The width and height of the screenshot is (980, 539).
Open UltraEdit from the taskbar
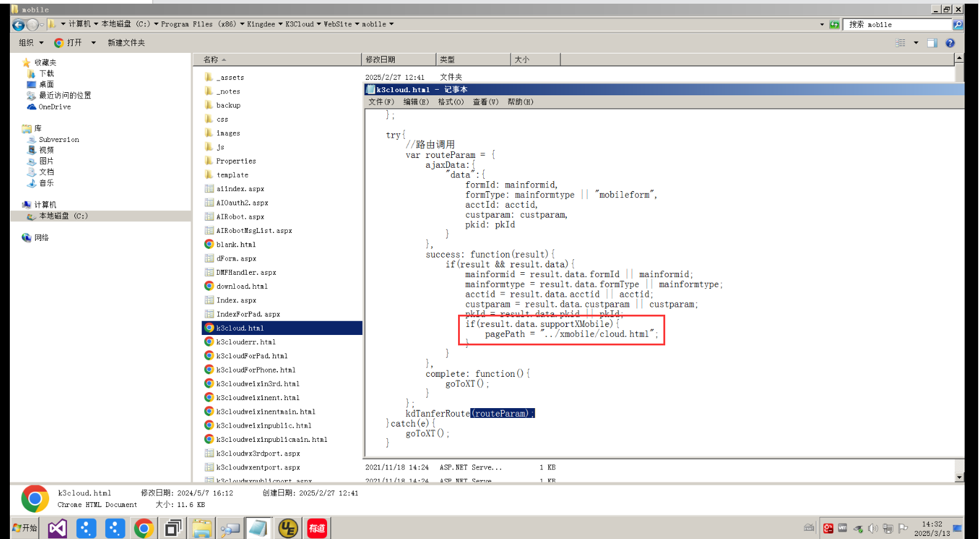tap(288, 529)
